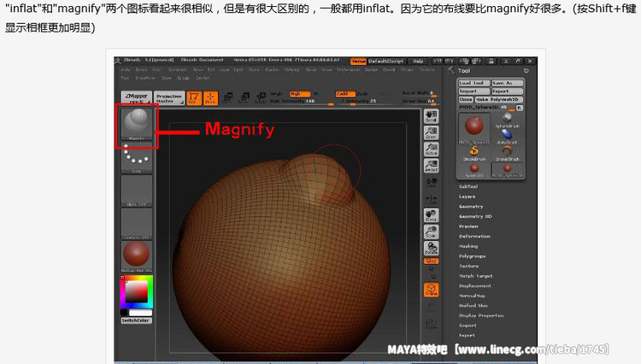This screenshot has width=641, height=364.
Task: Expand the Display Properties section
Action: coord(481,315)
